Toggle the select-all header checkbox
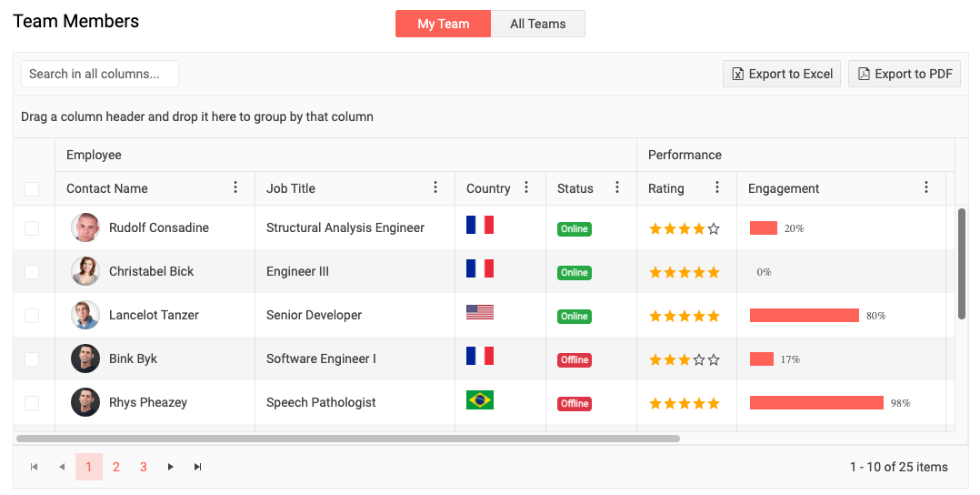The image size is (980, 495). (32, 189)
